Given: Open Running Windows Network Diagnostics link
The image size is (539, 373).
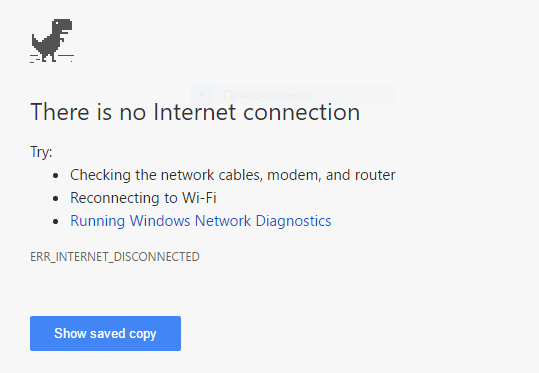Looking at the screenshot, I should [201, 221].
